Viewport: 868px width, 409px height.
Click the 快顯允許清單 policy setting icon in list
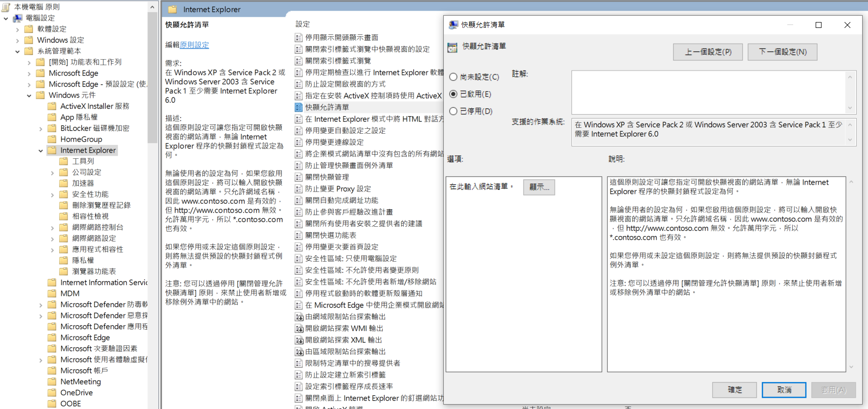point(299,107)
